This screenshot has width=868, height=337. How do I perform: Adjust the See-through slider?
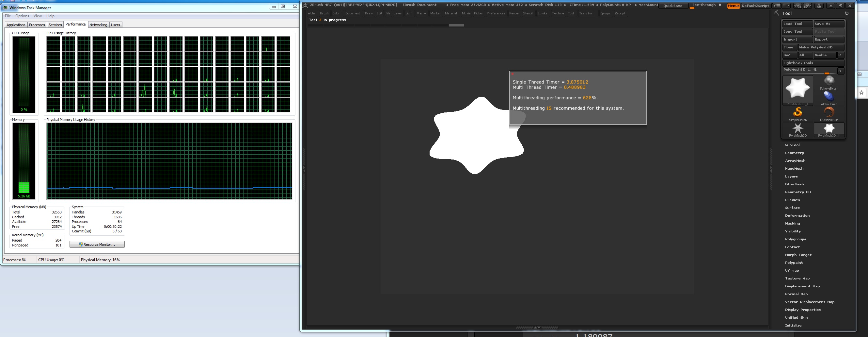click(707, 6)
